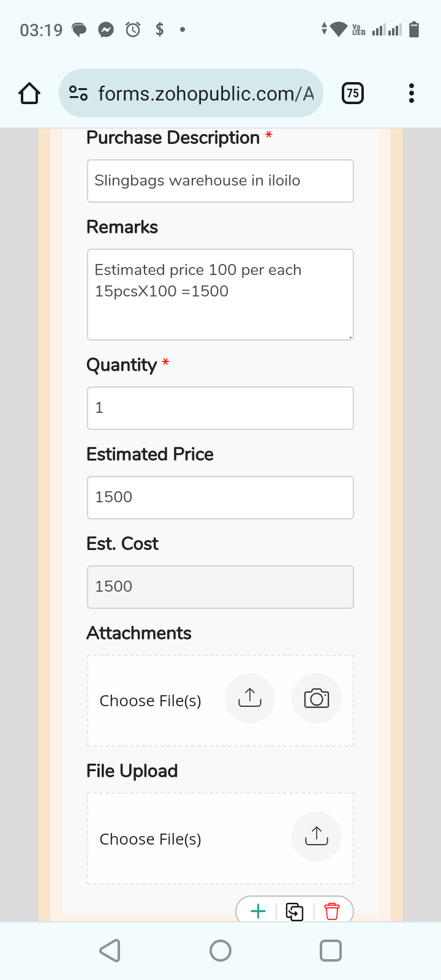View site info icon in address bar
This screenshot has height=980, width=441.
(x=78, y=93)
